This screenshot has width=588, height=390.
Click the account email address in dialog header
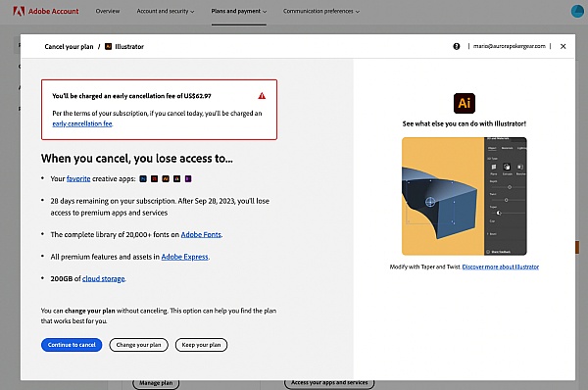[x=510, y=46]
